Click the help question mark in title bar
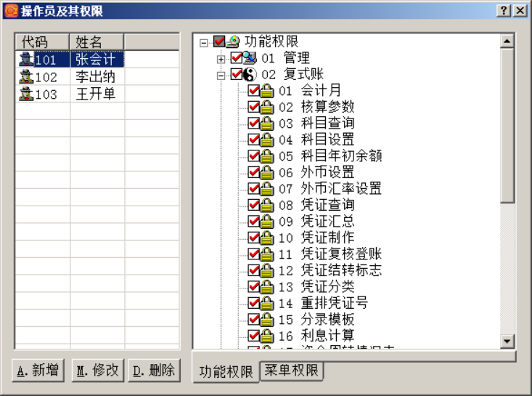 [x=504, y=10]
